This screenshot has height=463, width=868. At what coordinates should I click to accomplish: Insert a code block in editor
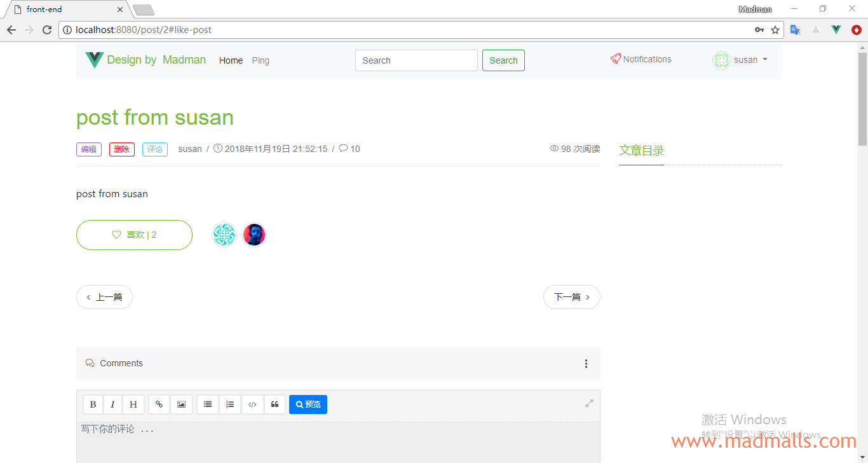[252, 404]
